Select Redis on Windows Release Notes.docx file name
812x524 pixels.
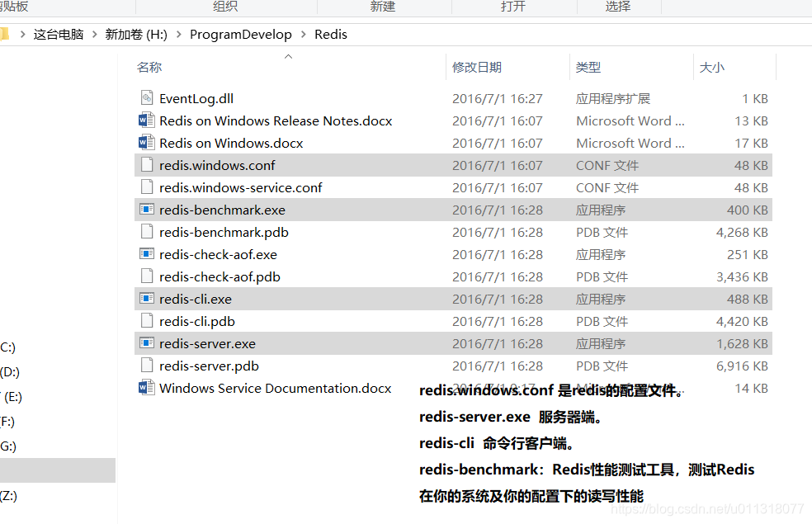[x=276, y=120]
